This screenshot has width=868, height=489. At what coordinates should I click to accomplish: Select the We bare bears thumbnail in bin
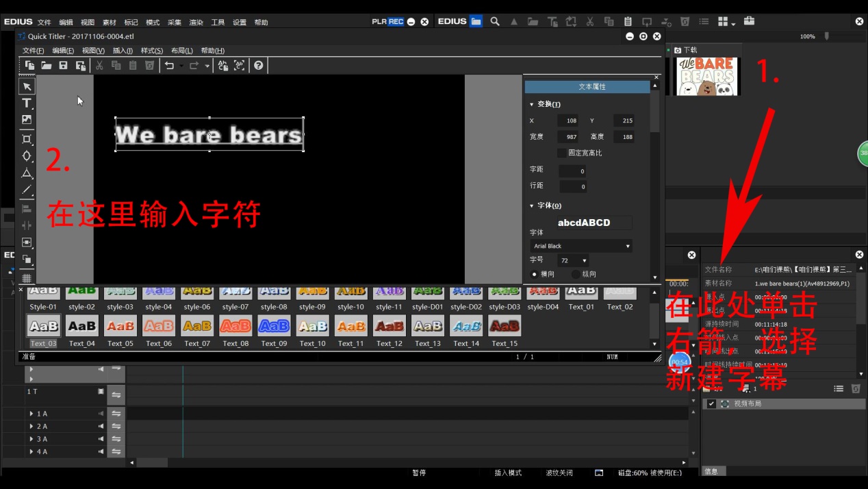706,76
